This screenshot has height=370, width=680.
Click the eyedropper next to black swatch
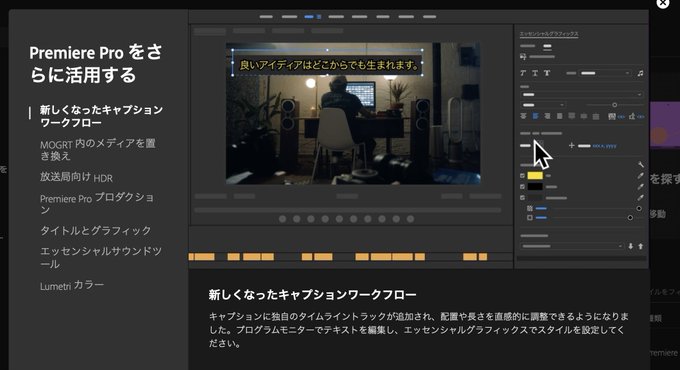[x=640, y=187]
